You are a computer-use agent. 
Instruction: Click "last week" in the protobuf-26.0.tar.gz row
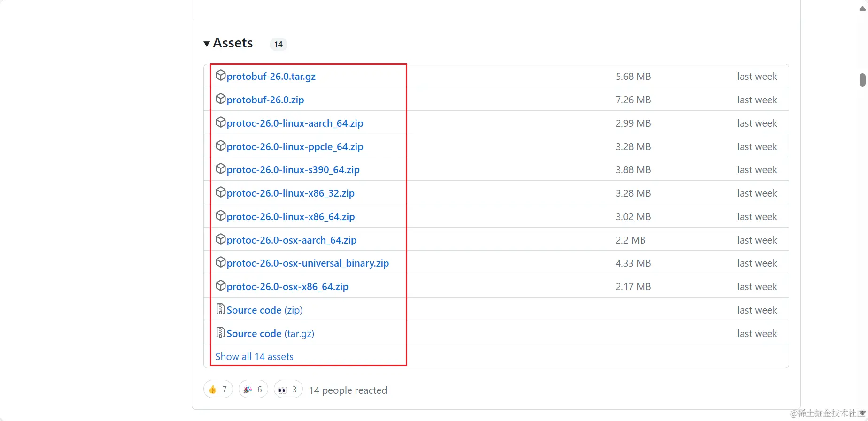757,77
